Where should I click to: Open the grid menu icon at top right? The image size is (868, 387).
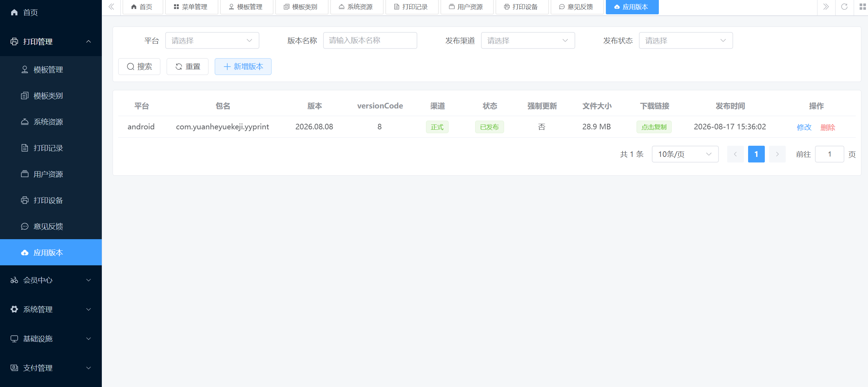pos(862,7)
